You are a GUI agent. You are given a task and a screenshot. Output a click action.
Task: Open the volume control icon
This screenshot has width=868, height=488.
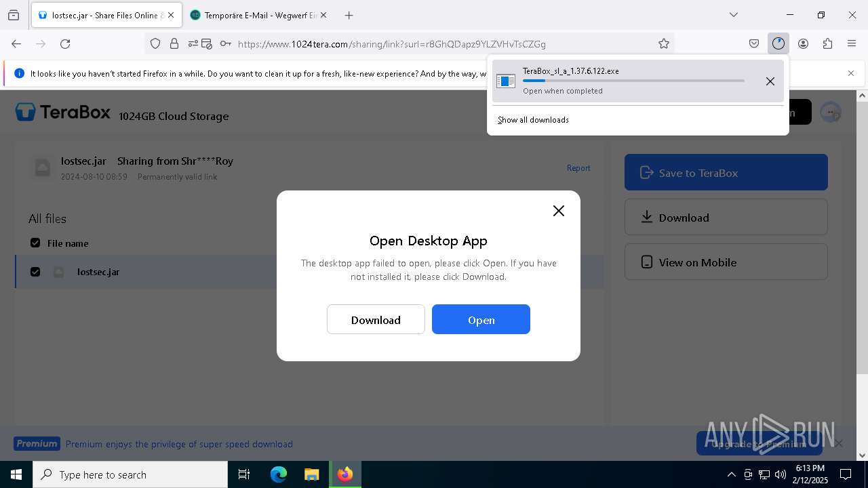[x=781, y=474]
